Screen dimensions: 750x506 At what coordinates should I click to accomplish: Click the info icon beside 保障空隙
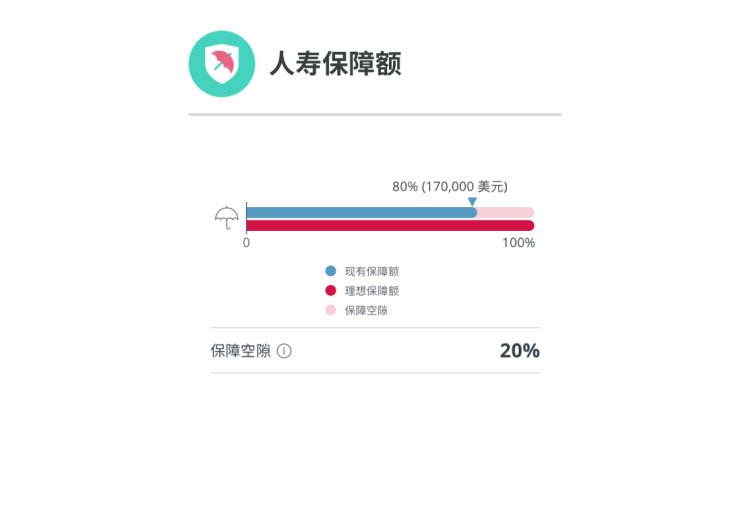tap(284, 351)
